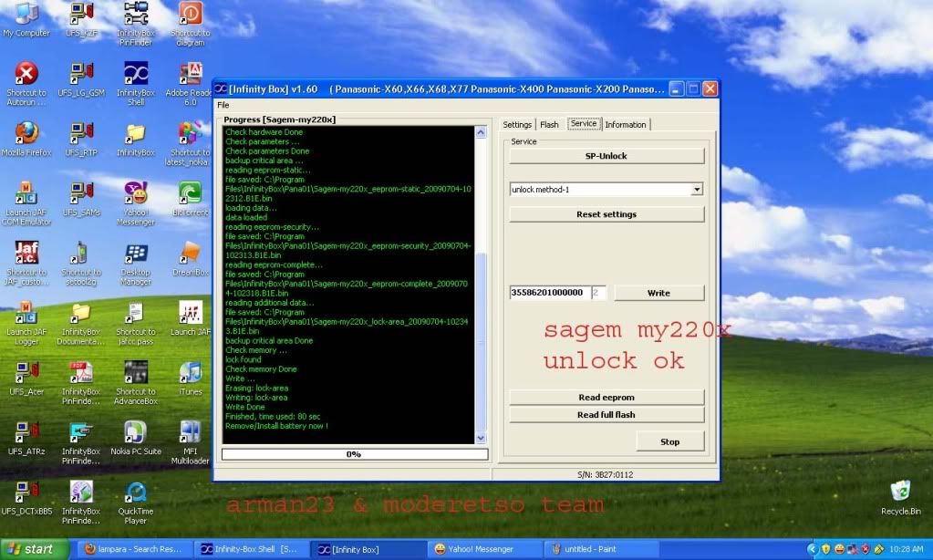Launch Adobe Reader 6.0 icon

pyautogui.click(x=189, y=84)
